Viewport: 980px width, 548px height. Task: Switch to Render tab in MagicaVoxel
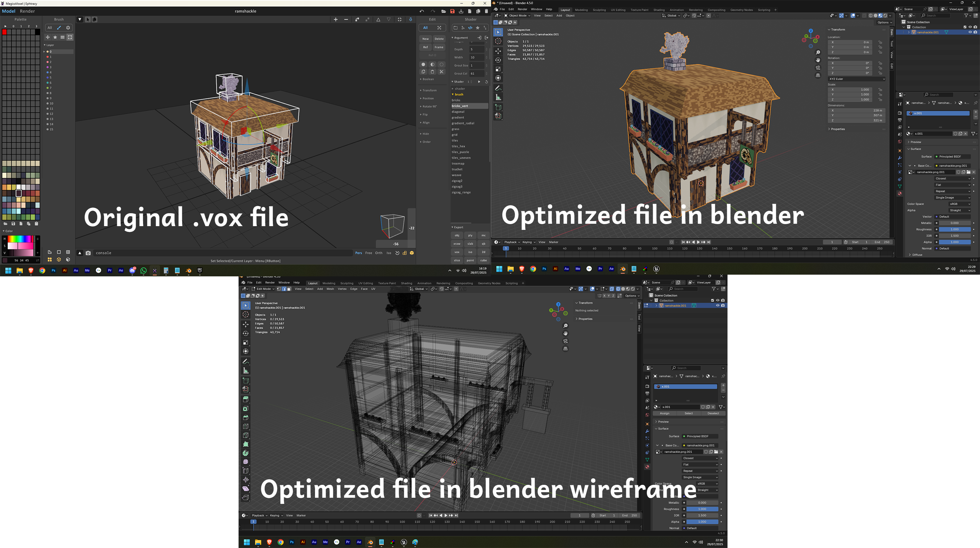point(28,11)
